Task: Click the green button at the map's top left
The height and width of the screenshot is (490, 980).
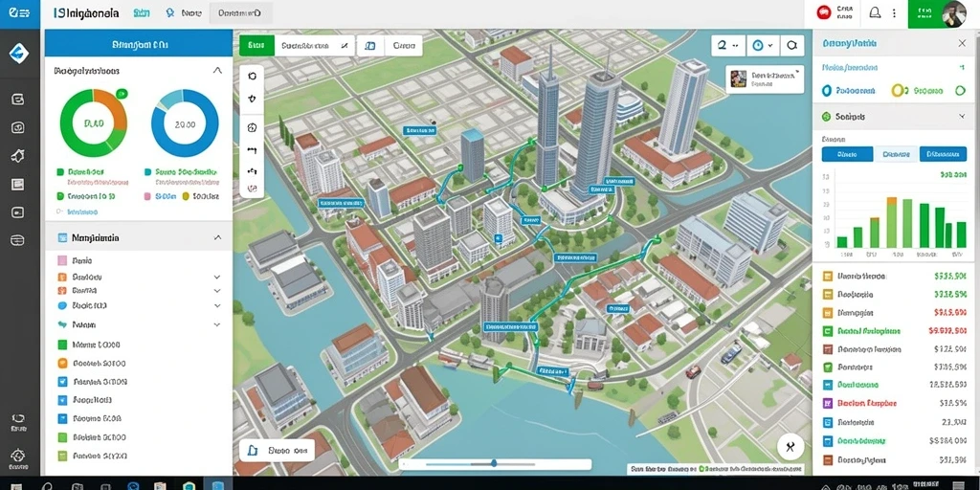Action: pos(256,45)
